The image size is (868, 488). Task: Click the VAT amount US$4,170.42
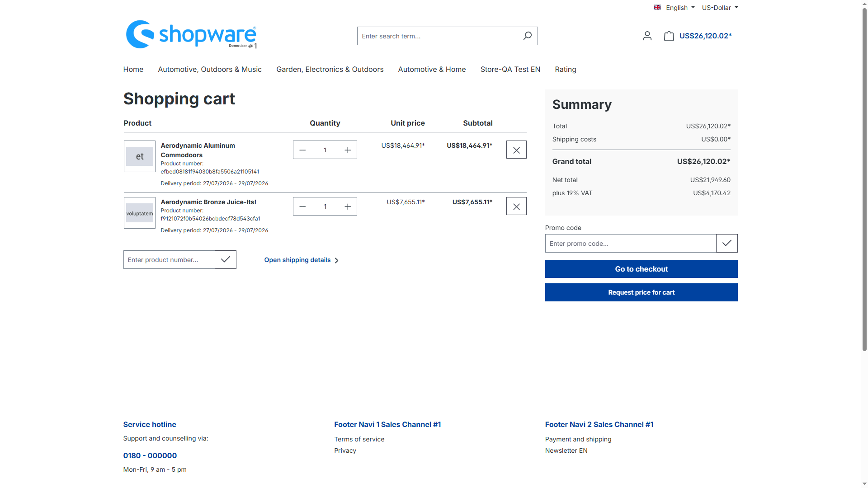(x=712, y=193)
